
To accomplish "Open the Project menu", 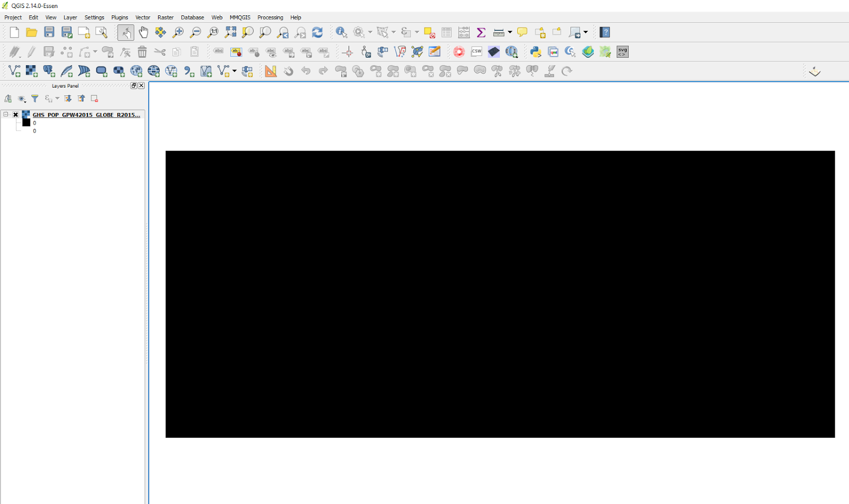I will click(13, 18).
